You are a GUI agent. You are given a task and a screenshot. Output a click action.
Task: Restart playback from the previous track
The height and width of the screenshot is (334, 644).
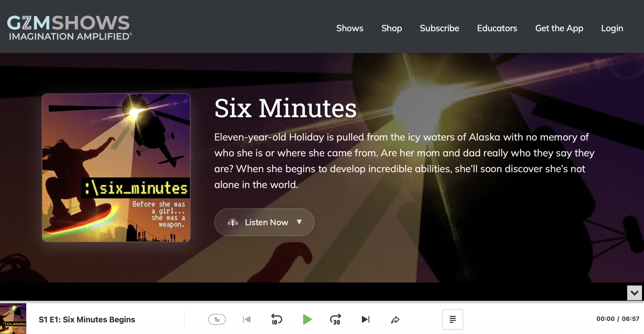click(246, 319)
